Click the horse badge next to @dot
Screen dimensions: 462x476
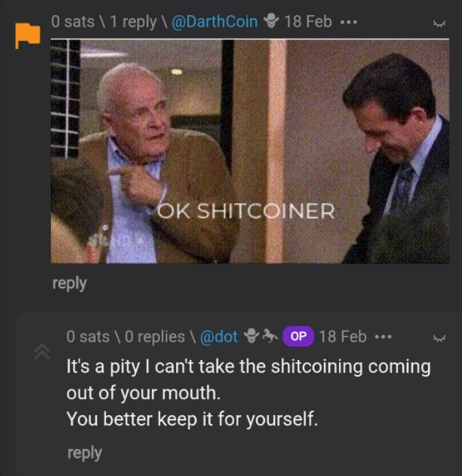coord(270,336)
